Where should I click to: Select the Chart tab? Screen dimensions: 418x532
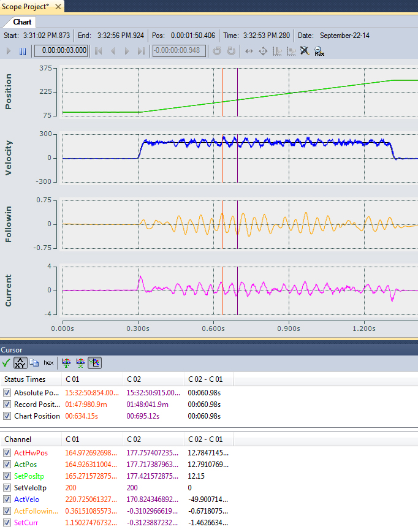click(x=23, y=22)
